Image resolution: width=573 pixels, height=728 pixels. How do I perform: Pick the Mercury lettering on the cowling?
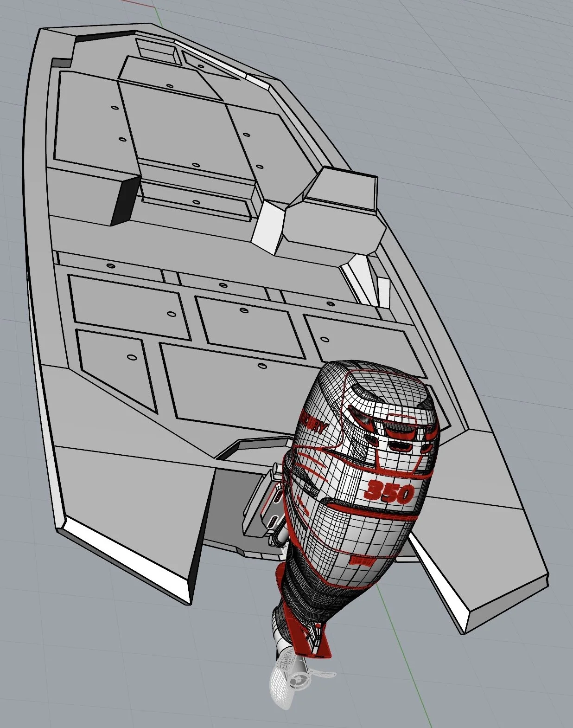coord(314,422)
